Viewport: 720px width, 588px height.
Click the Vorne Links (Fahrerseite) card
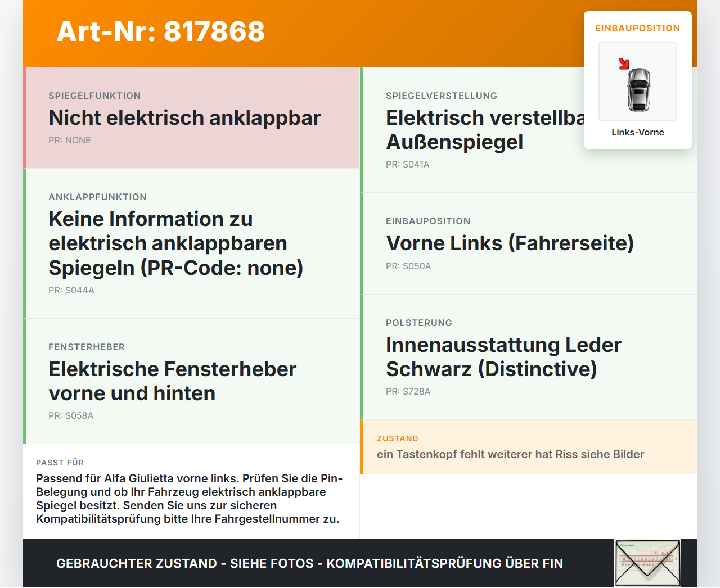529,243
